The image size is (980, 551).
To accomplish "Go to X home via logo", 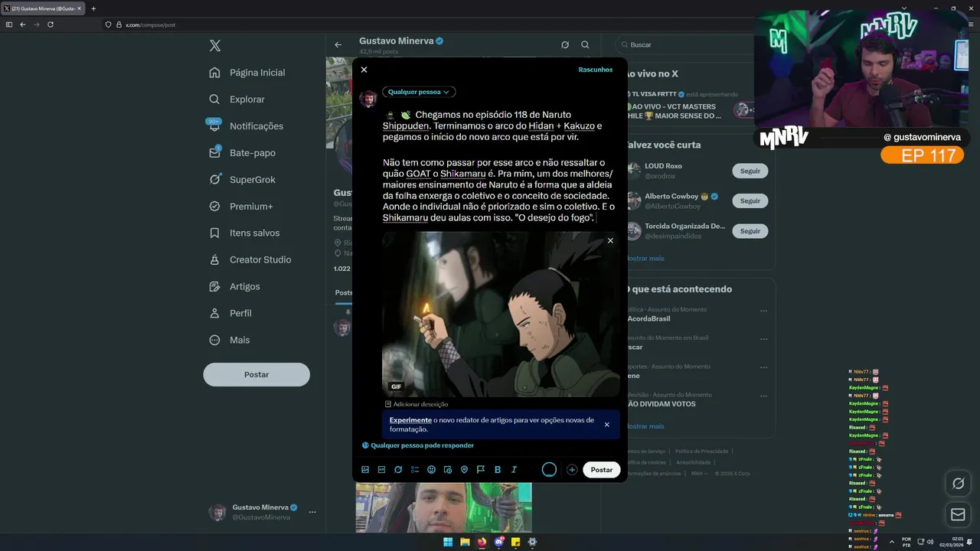I will point(215,46).
